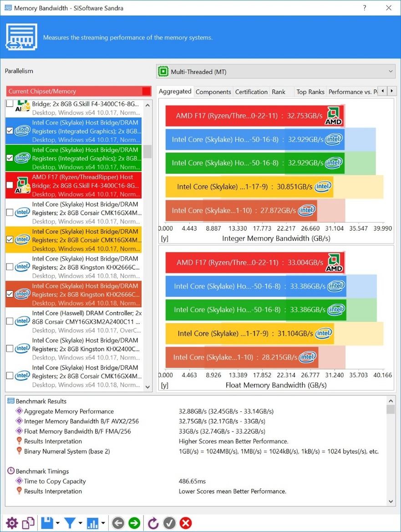This screenshot has height=532, width=401.
Task: Expand the chart icon's dropdown arrow
Action: click(103, 523)
